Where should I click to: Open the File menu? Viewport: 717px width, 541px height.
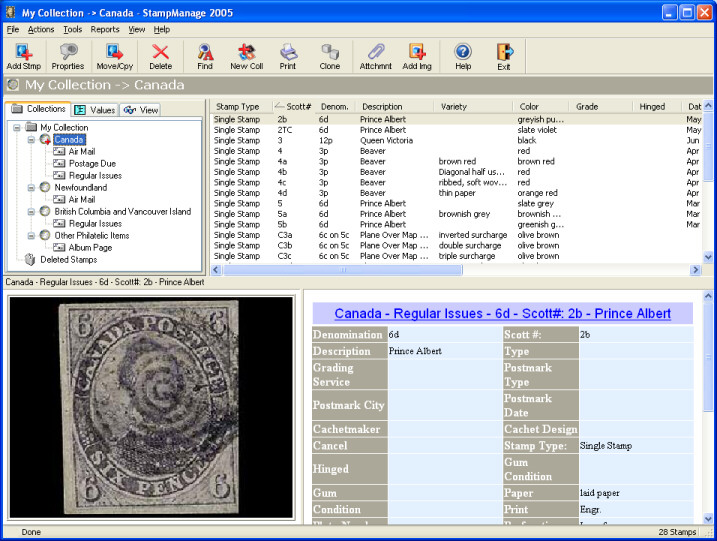(x=13, y=29)
